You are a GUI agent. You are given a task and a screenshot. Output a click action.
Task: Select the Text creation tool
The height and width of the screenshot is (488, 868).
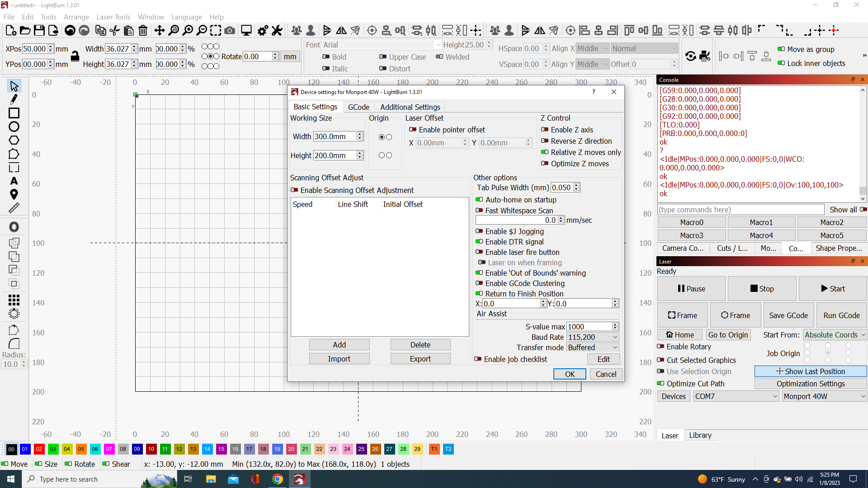14,181
